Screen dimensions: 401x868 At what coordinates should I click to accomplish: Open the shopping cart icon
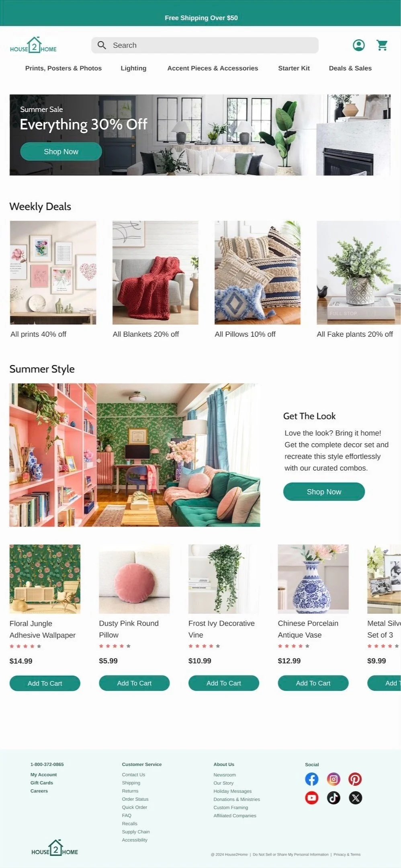pos(382,45)
